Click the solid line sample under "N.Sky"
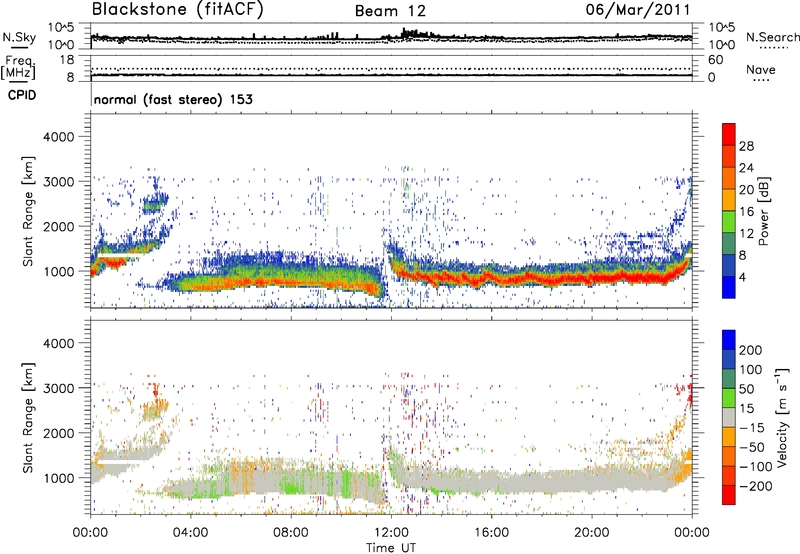The height and width of the screenshot is (554, 800). 19,47
